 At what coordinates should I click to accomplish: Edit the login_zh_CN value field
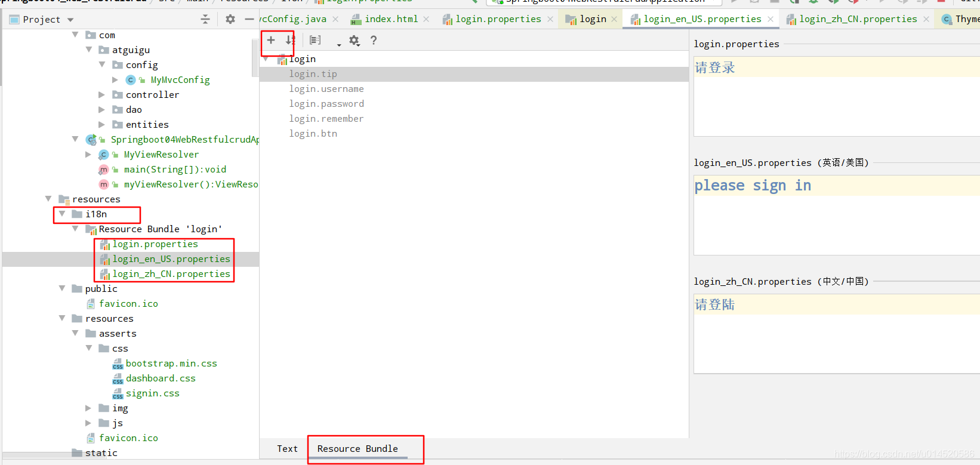[836, 334]
